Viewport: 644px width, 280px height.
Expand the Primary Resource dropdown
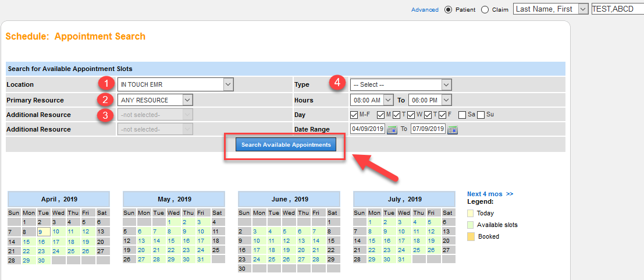pos(155,100)
